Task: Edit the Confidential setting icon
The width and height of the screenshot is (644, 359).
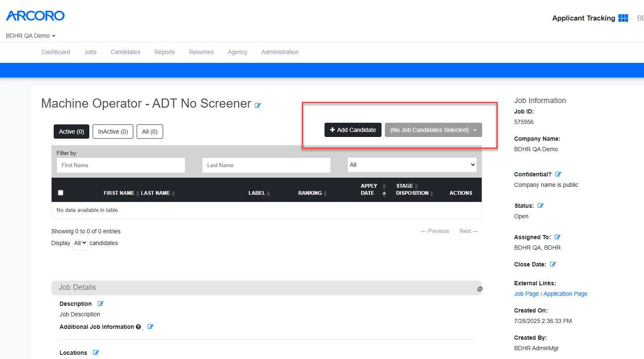Action: pyautogui.click(x=558, y=174)
